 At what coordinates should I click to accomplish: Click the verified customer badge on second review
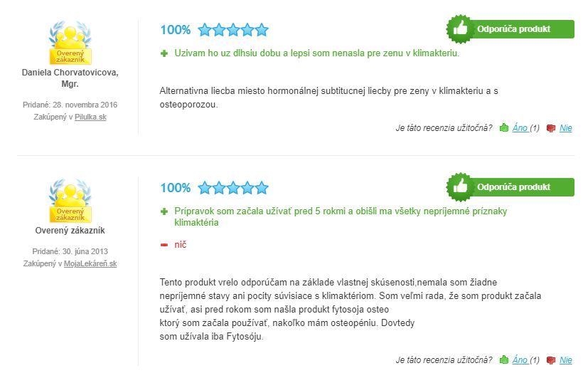pos(70,201)
